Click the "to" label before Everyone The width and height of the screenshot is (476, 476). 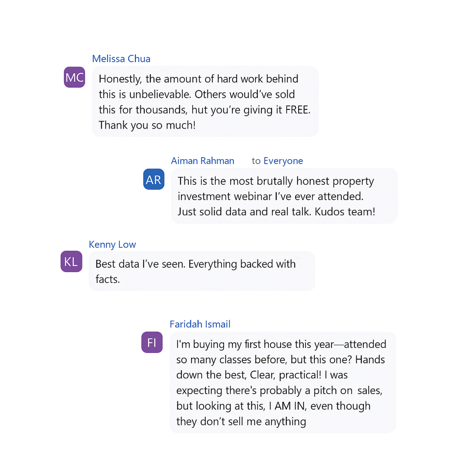[x=256, y=161]
